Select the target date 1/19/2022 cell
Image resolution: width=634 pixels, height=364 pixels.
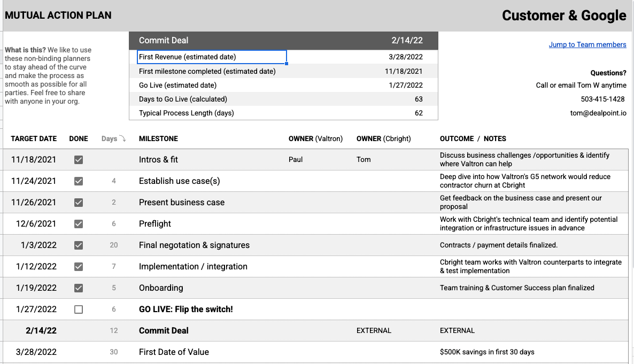(x=36, y=288)
